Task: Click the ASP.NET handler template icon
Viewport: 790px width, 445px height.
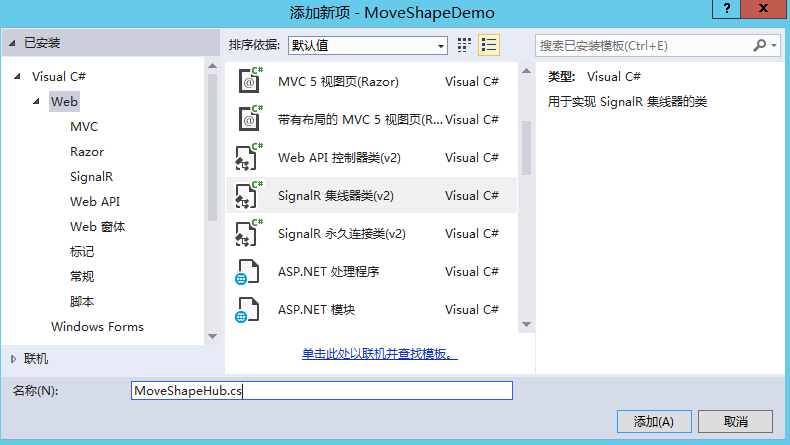Action: pos(247,272)
